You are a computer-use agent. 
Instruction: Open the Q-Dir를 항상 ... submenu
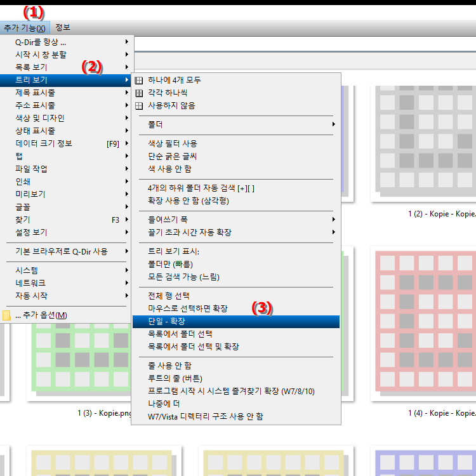click(x=65, y=42)
